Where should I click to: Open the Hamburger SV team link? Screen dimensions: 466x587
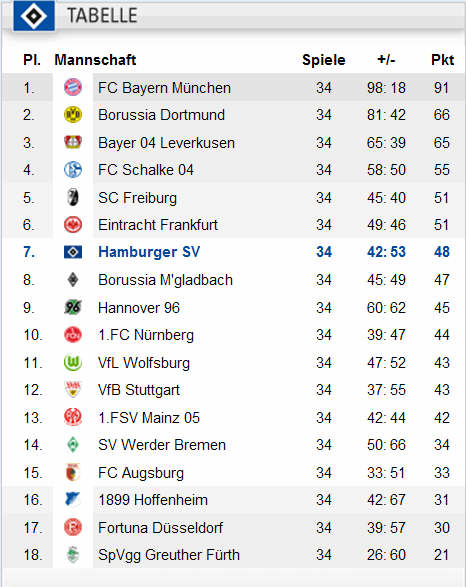click(149, 252)
